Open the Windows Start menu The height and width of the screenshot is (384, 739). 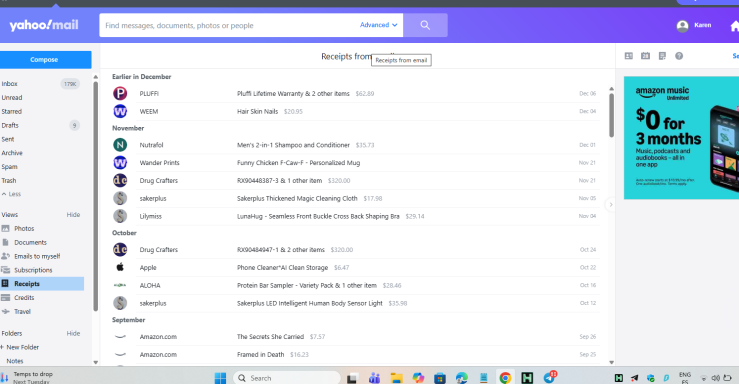click(x=220, y=378)
